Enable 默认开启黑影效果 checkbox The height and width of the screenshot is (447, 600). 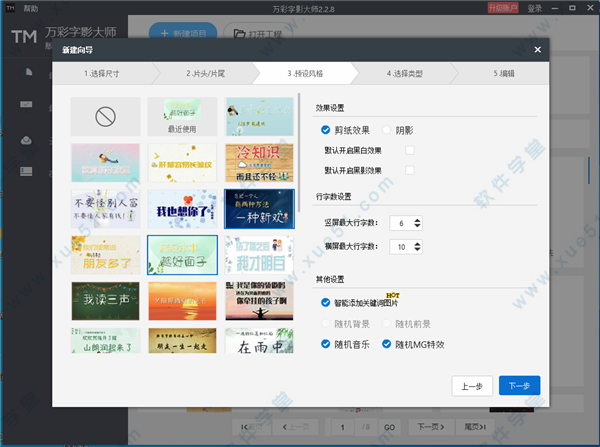[410, 170]
